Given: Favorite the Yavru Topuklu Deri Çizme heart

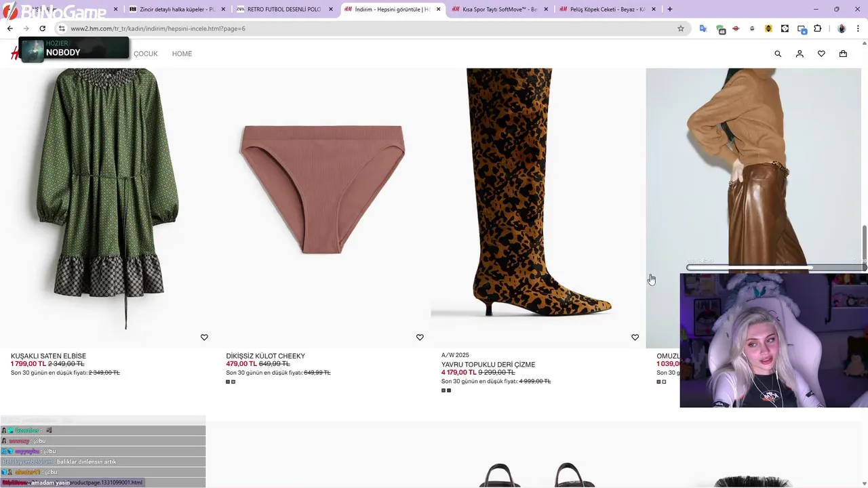Looking at the screenshot, I should [x=635, y=338].
